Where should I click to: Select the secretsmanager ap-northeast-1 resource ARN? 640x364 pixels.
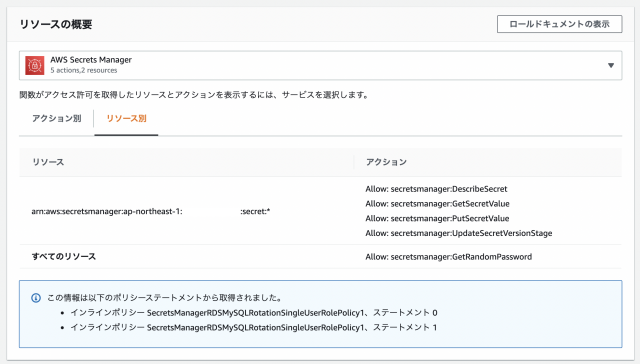(151, 211)
